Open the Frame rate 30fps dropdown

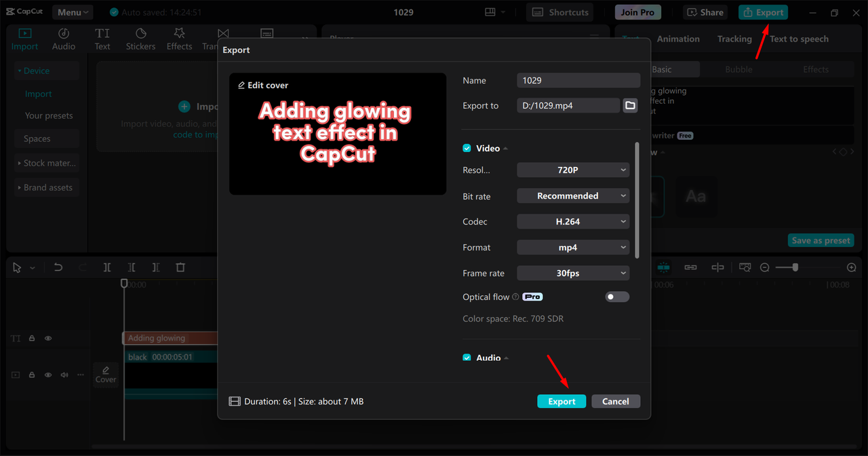tap(573, 273)
